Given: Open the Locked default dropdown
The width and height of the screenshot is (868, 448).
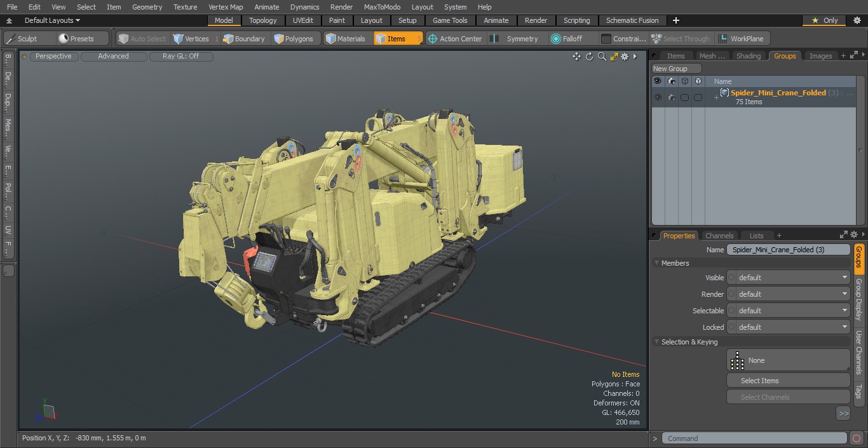Looking at the screenshot, I should pos(793,327).
